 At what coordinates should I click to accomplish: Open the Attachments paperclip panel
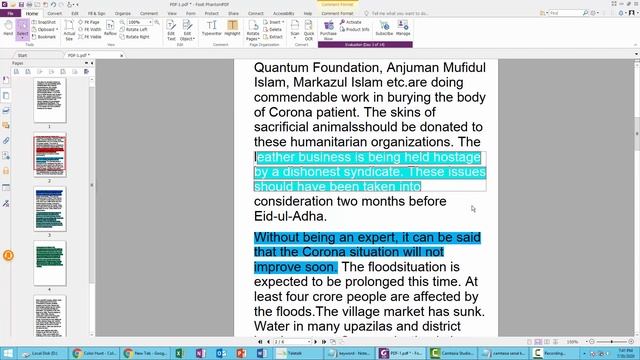pyautogui.click(x=6, y=141)
